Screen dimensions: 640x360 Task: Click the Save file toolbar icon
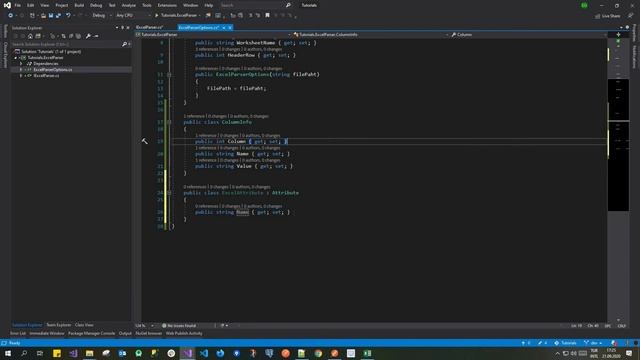pos(51,16)
